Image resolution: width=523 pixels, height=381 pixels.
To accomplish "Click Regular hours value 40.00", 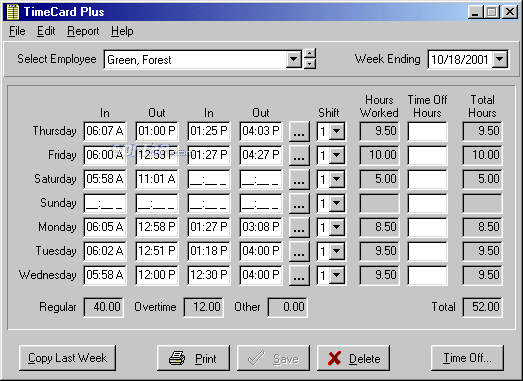I will click(x=103, y=307).
